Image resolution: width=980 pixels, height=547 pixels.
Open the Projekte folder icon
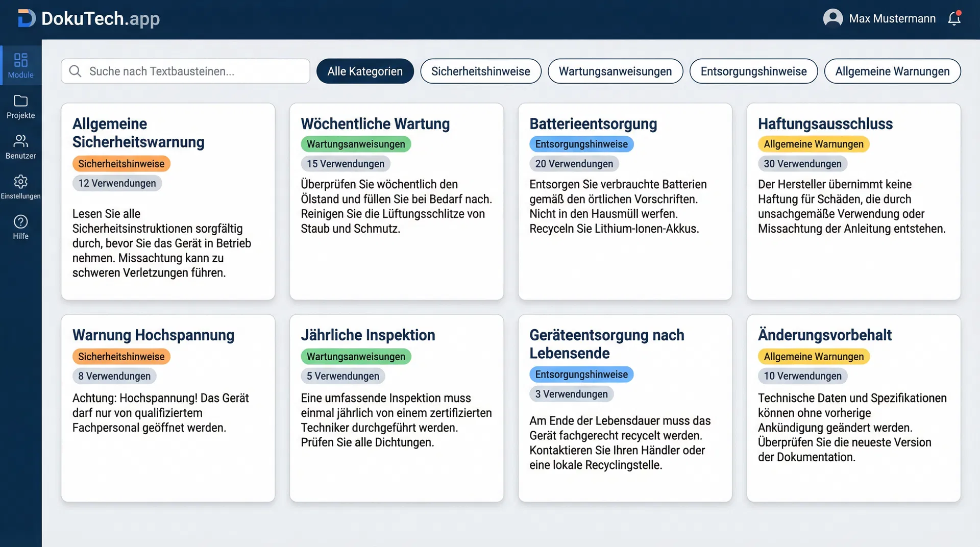point(20,101)
